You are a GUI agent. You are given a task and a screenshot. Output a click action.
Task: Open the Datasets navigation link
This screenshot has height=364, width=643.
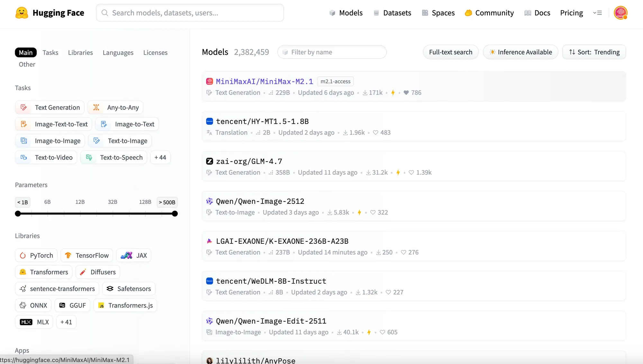coord(392,13)
